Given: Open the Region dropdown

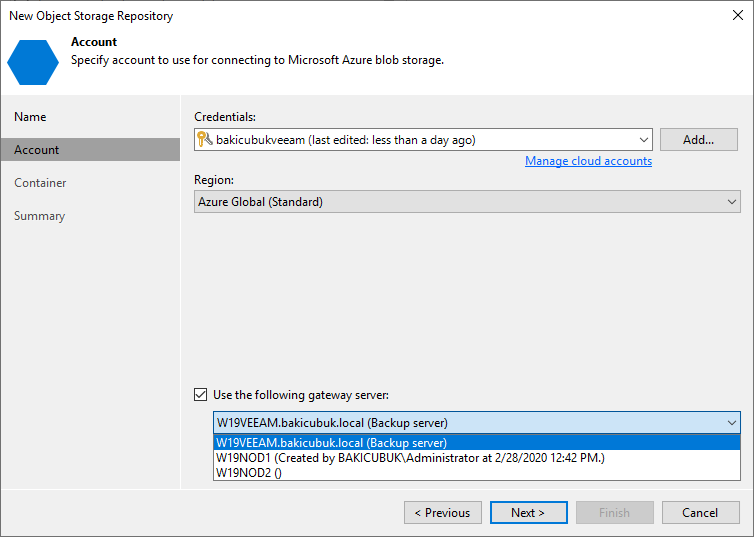Looking at the screenshot, I should (467, 201).
